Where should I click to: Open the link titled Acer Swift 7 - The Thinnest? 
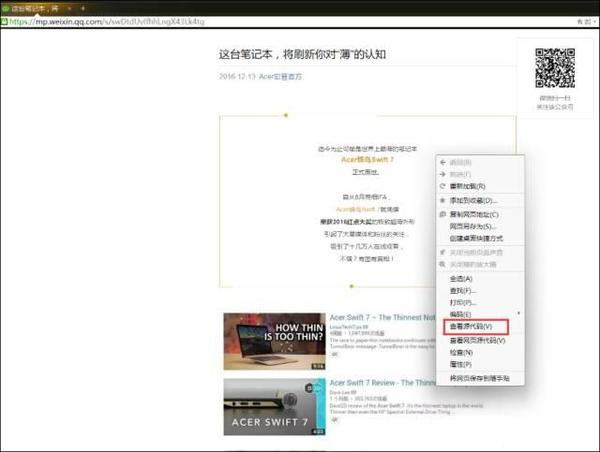click(383, 317)
